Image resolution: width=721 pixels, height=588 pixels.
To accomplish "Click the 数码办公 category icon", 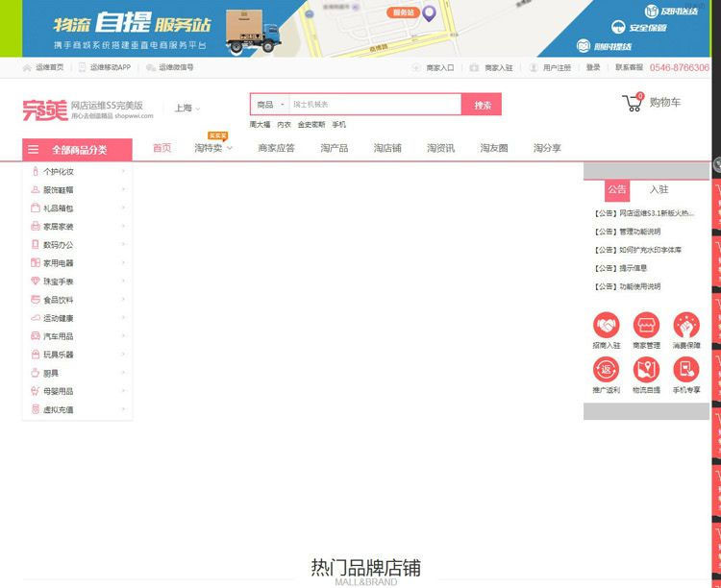I will 36,245.
